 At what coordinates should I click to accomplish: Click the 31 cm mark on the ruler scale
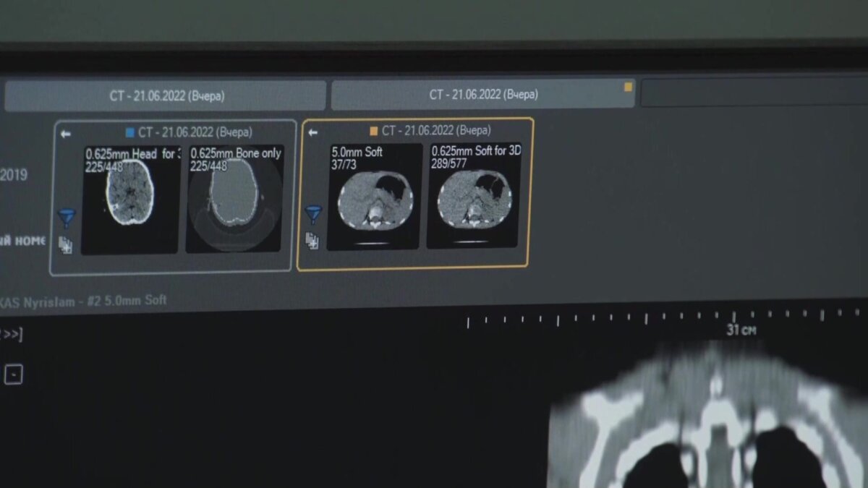click(x=741, y=330)
